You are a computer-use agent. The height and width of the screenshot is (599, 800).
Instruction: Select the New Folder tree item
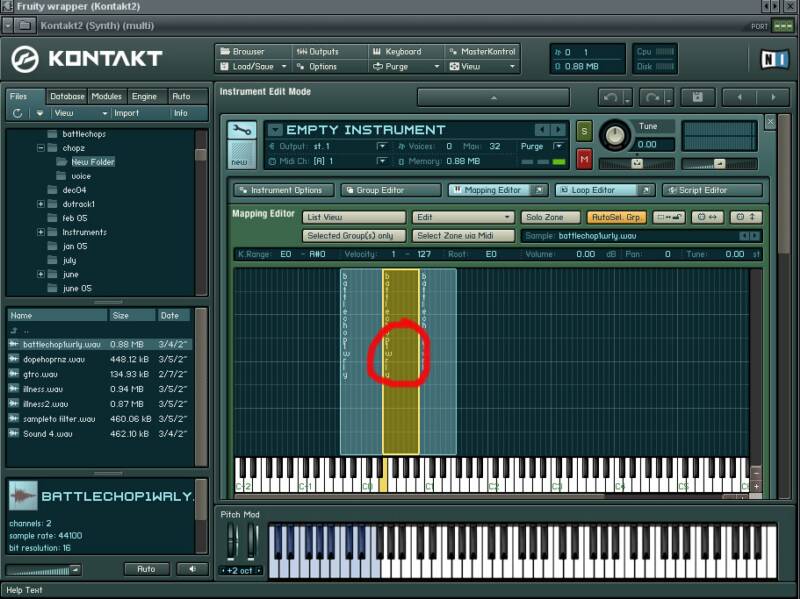[93, 162]
